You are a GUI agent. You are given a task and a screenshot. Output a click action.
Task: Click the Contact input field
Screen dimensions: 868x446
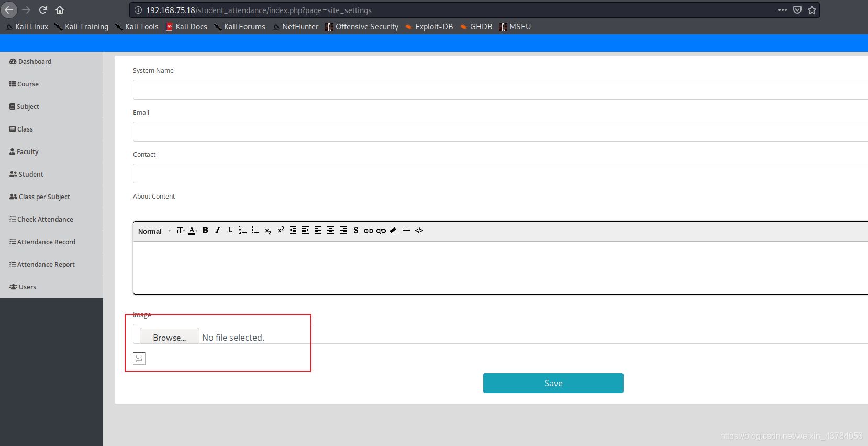point(500,173)
